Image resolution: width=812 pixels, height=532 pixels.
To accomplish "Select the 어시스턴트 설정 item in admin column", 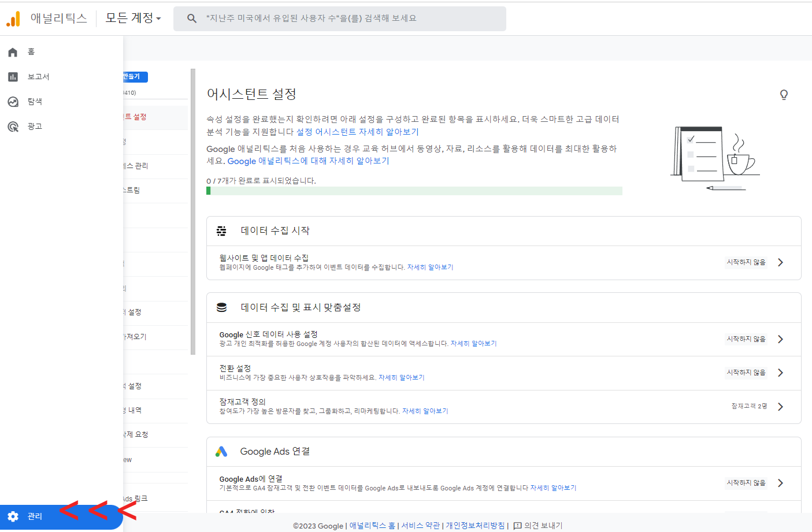I will (155, 117).
